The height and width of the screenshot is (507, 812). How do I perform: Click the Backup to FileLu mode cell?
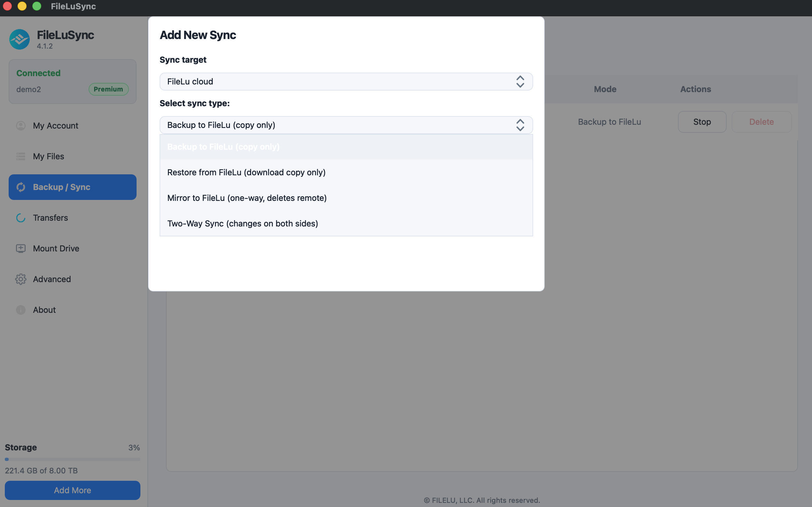pyautogui.click(x=609, y=122)
